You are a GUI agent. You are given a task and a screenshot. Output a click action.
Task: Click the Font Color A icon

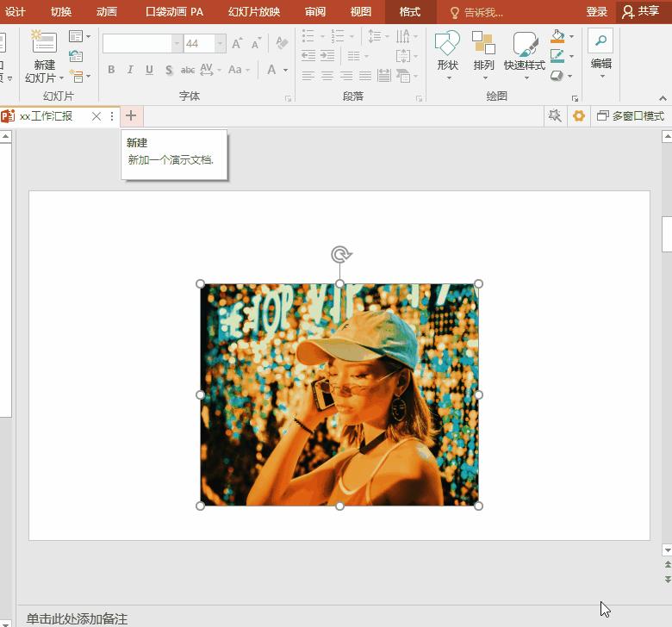point(271,70)
